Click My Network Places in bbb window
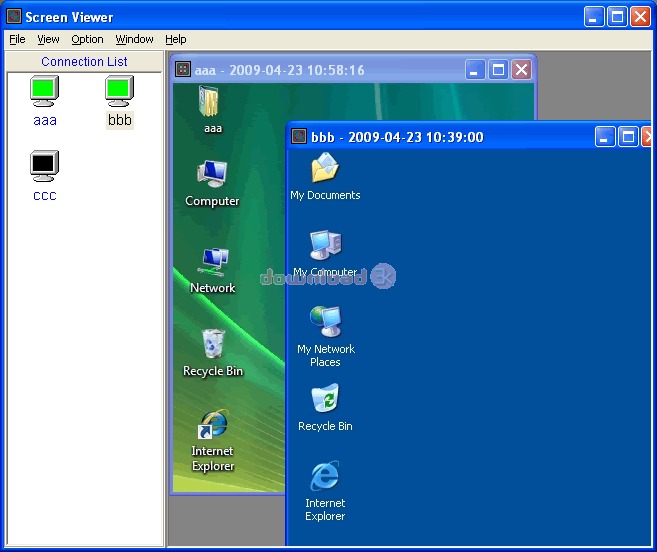 325,322
